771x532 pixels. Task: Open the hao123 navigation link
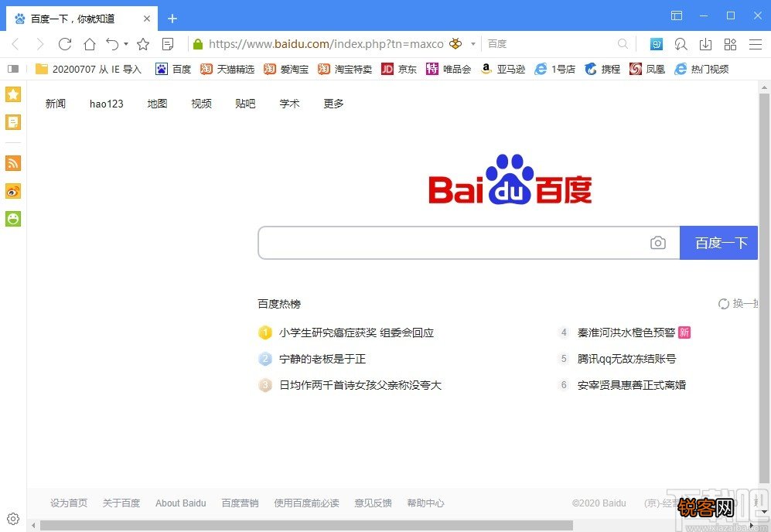[x=107, y=104]
